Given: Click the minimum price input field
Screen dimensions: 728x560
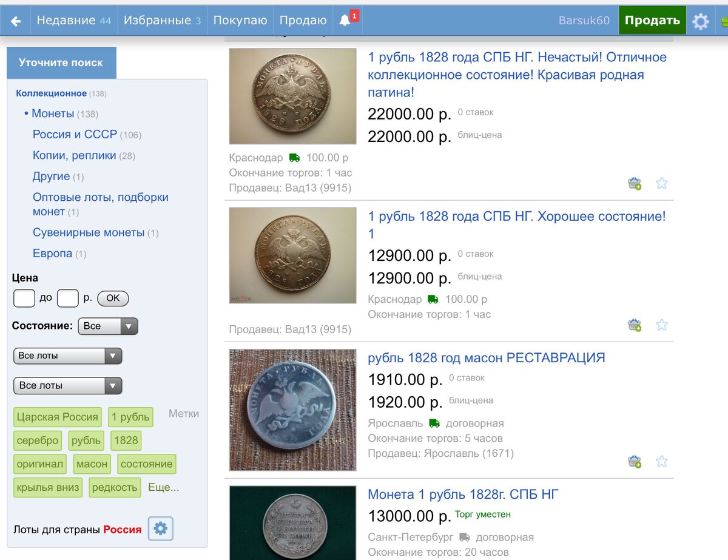Looking at the screenshot, I should tap(24, 298).
